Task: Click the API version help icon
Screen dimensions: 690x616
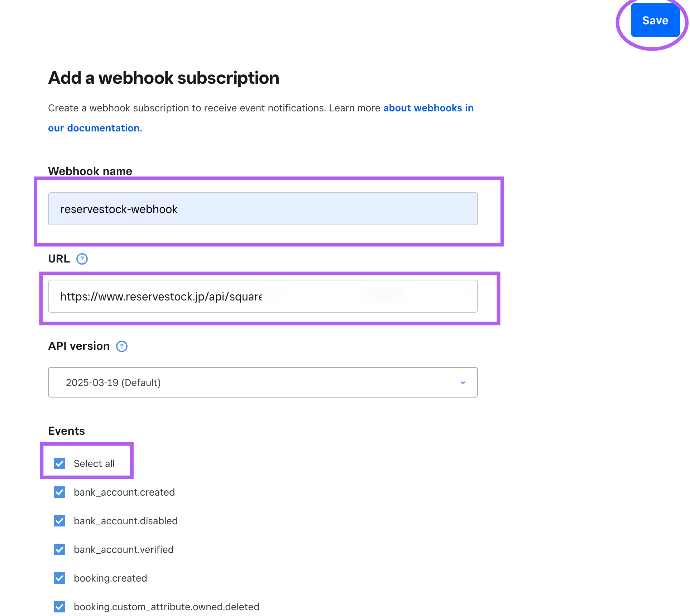Action: coord(122,346)
